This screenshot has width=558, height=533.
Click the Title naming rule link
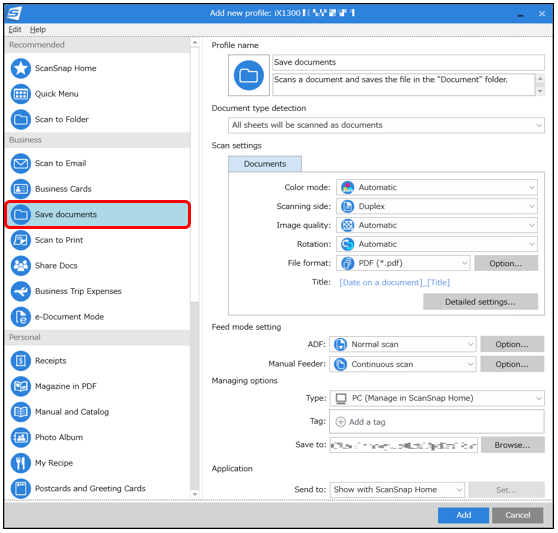[394, 283]
